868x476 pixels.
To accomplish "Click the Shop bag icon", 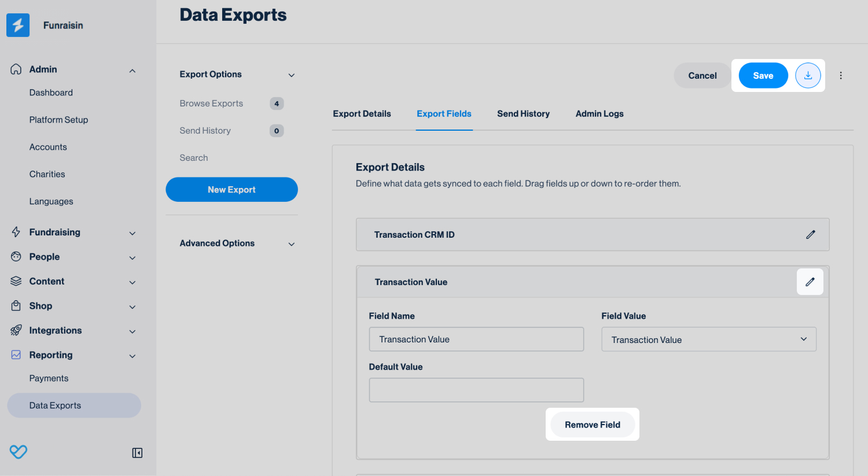I will 16,306.
